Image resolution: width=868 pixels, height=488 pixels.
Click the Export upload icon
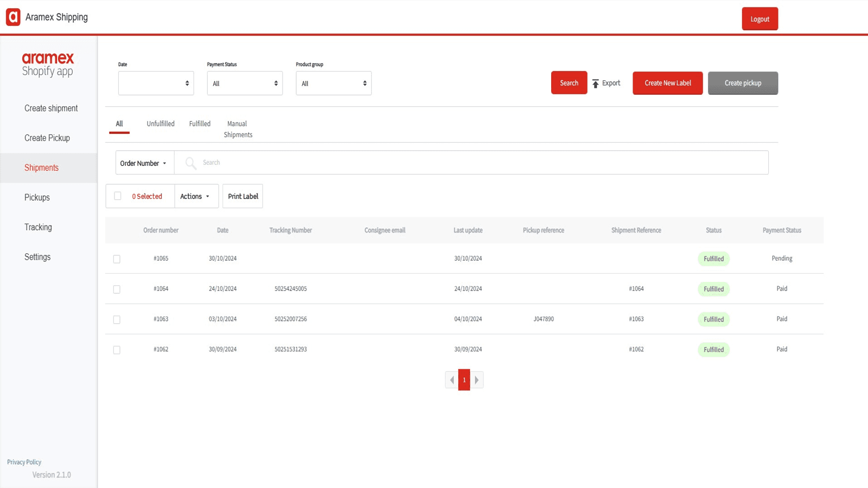(x=595, y=83)
